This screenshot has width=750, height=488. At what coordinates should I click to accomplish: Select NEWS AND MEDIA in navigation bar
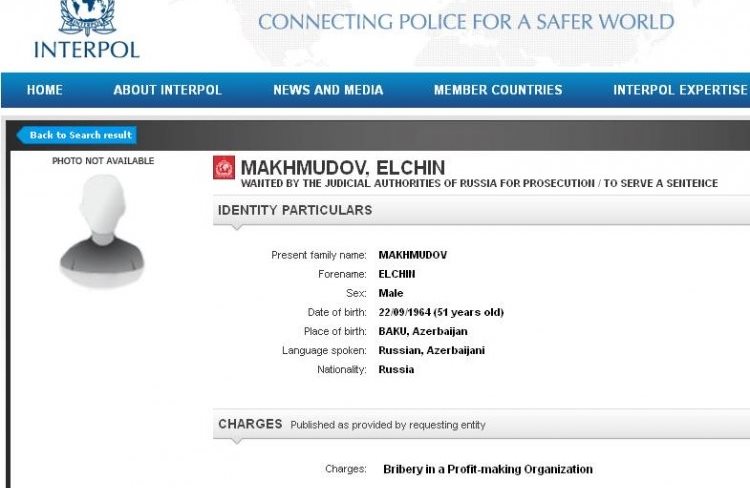pyautogui.click(x=328, y=90)
